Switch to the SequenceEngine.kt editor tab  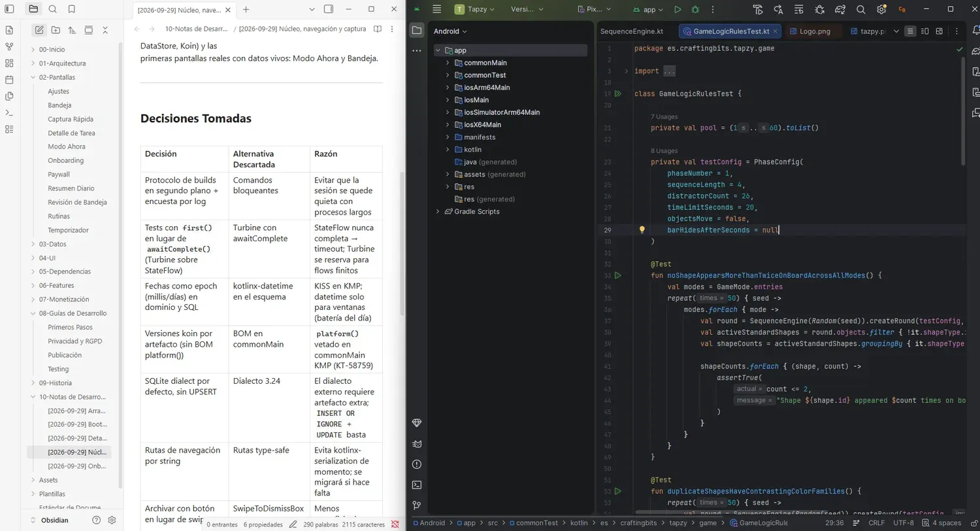(x=631, y=31)
